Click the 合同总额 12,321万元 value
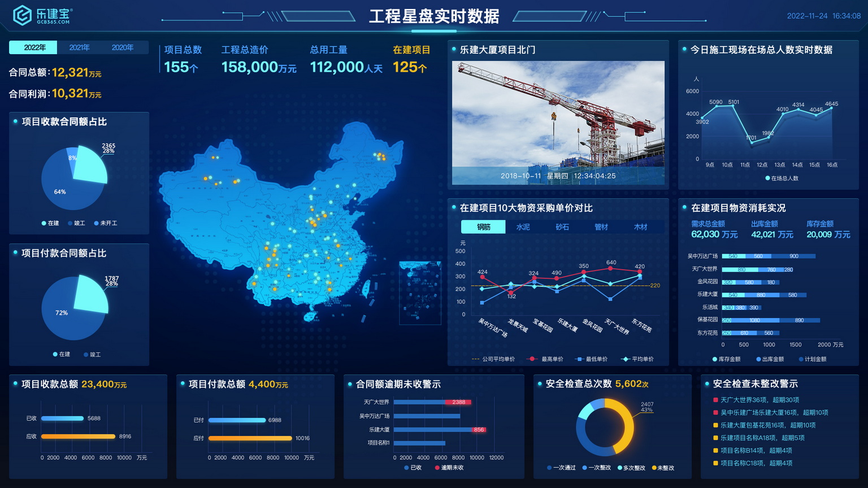Image resolution: width=868 pixels, height=488 pixels. pos(76,73)
